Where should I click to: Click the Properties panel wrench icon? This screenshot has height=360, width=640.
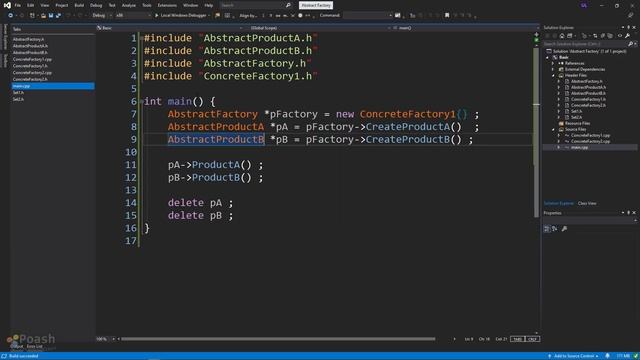click(564, 229)
